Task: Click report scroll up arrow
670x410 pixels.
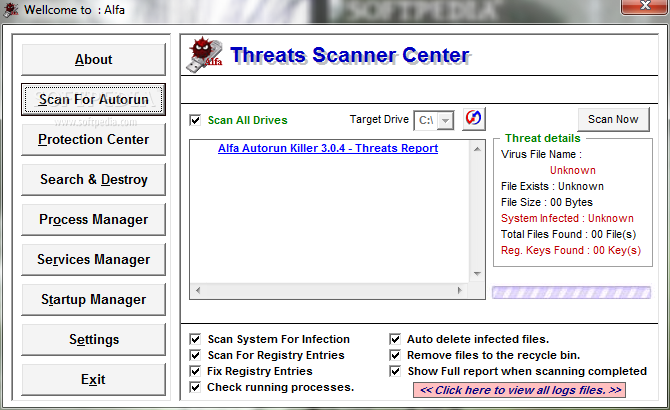Action: (x=477, y=149)
